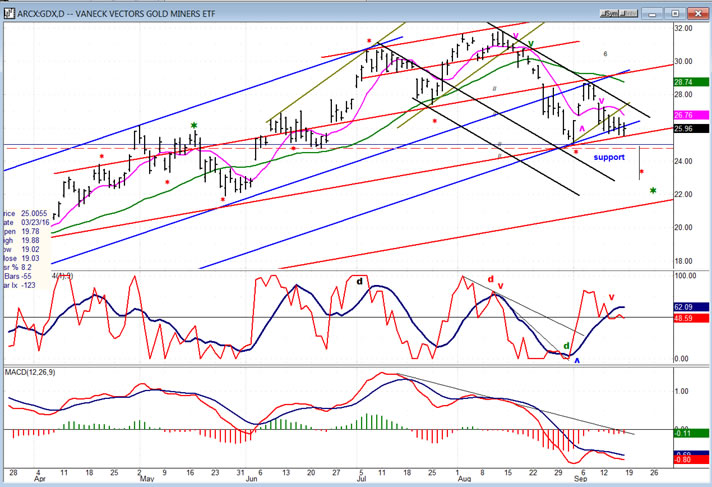The image size is (712, 487).
Task: Click the Sep month label on date axis
Action: click(x=580, y=479)
